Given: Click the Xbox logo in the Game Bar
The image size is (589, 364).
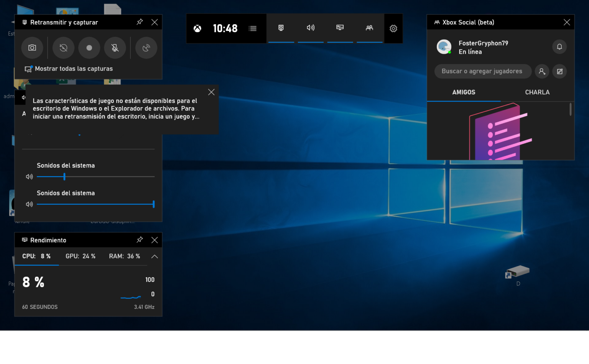Looking at the screenshot, I should pos(197,28).
